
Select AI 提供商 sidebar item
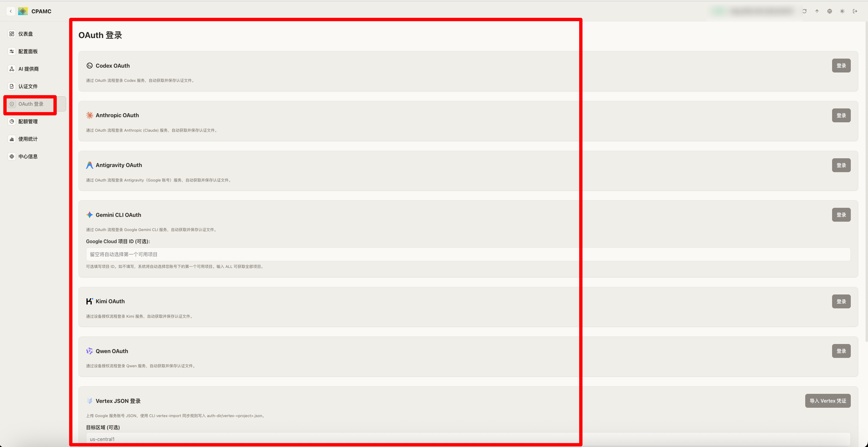tap(28, 69)
